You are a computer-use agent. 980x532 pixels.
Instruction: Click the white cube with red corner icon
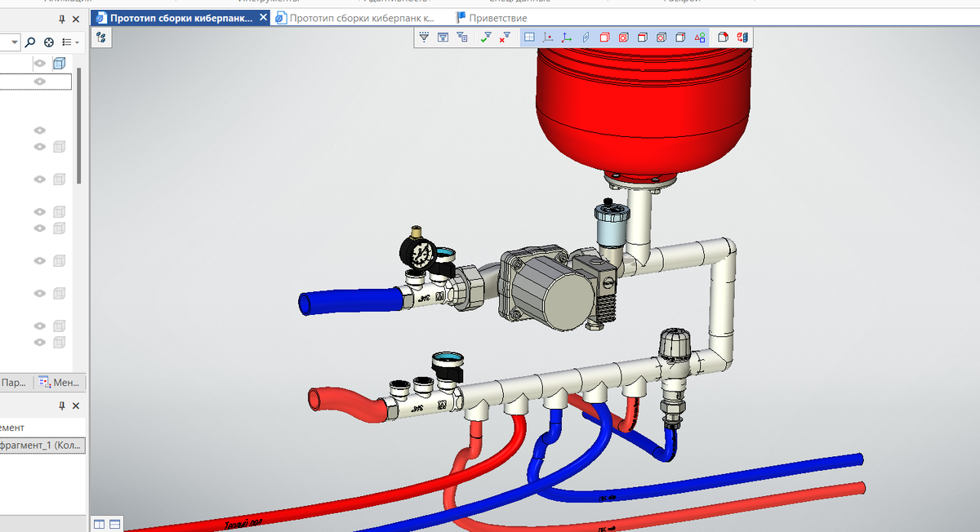(724, 38)
